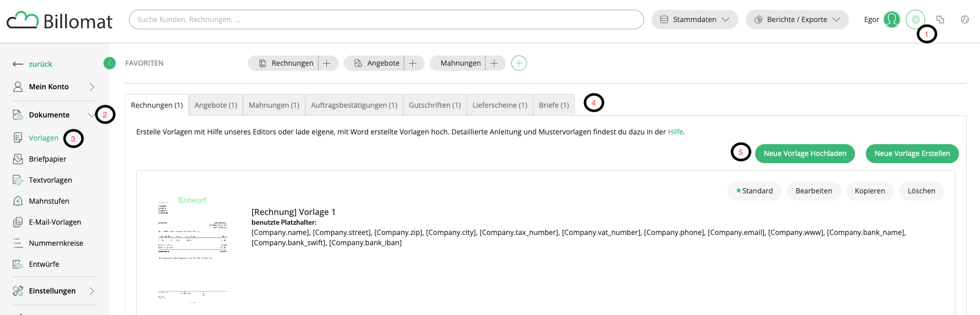Image resolution: width=980 pixels, height=315 pixels.
Task: Switch to Mahnungen (1) tab
Action: point(274,105)
